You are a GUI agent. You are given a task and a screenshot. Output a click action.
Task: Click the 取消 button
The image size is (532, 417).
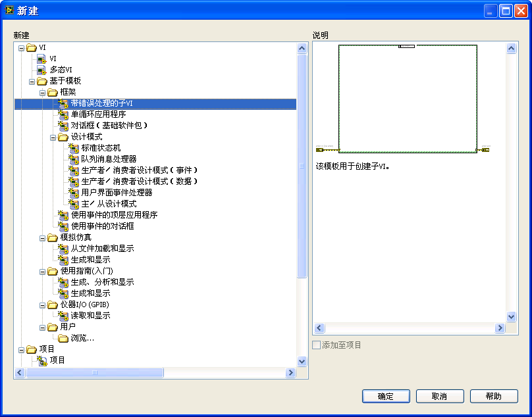tap(439, 396)
